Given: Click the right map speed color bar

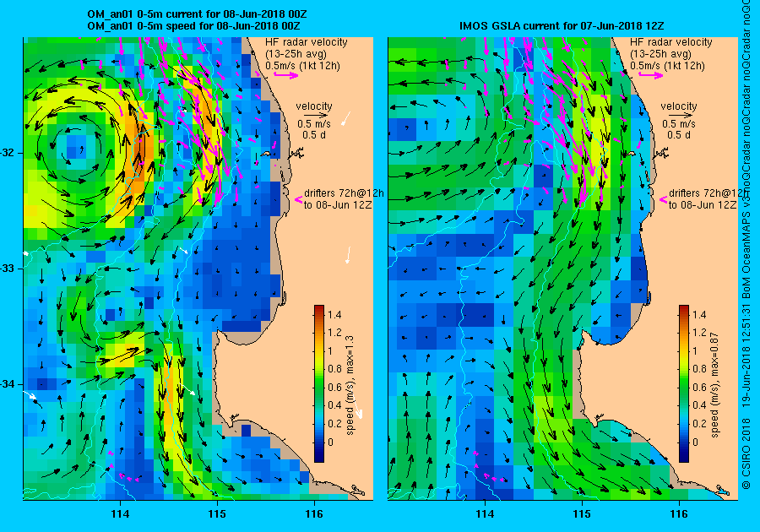Looking at the screenshot, I should pos(684,383).
